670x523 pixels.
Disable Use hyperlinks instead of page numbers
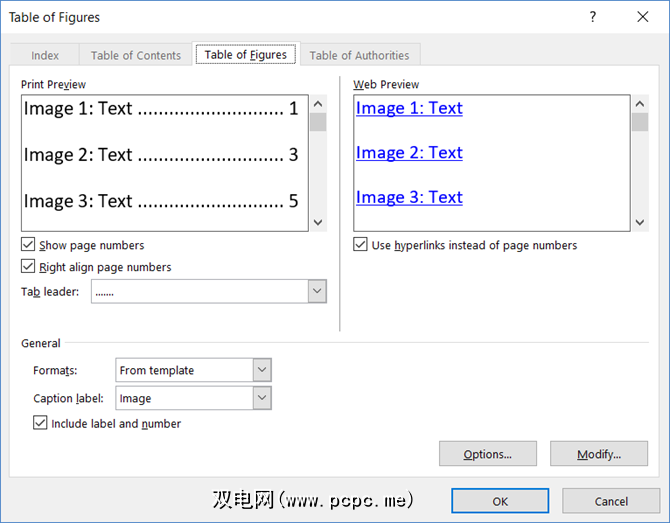coord(361,245)
